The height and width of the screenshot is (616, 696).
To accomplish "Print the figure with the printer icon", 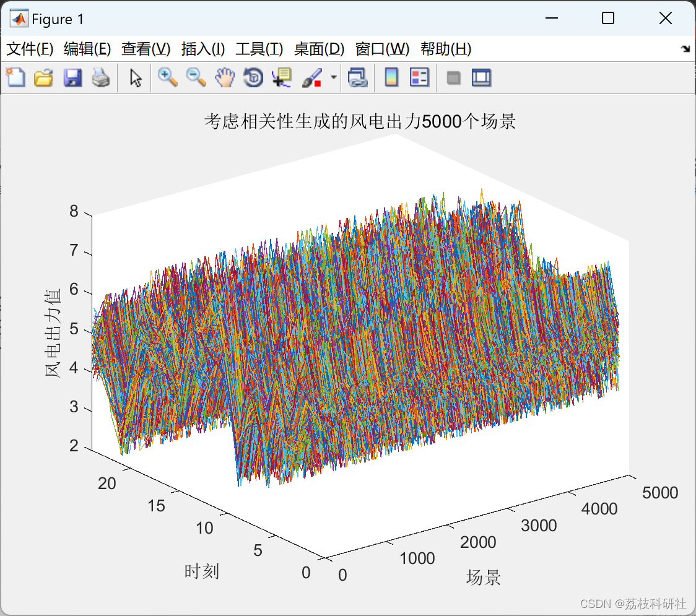I will tap(101, 77).
